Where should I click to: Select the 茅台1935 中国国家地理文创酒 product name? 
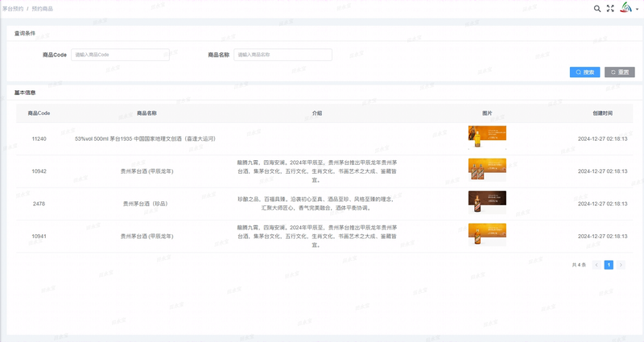click(145, 138)
